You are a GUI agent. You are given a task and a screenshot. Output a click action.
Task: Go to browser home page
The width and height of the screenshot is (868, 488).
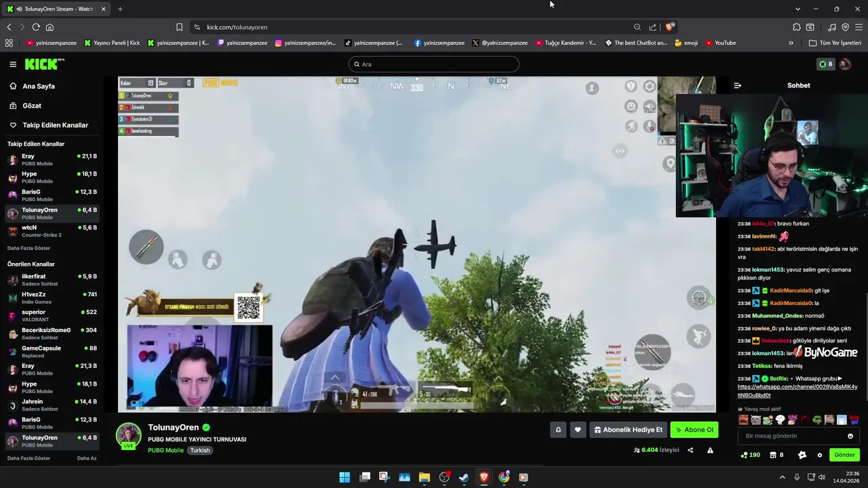50,27
